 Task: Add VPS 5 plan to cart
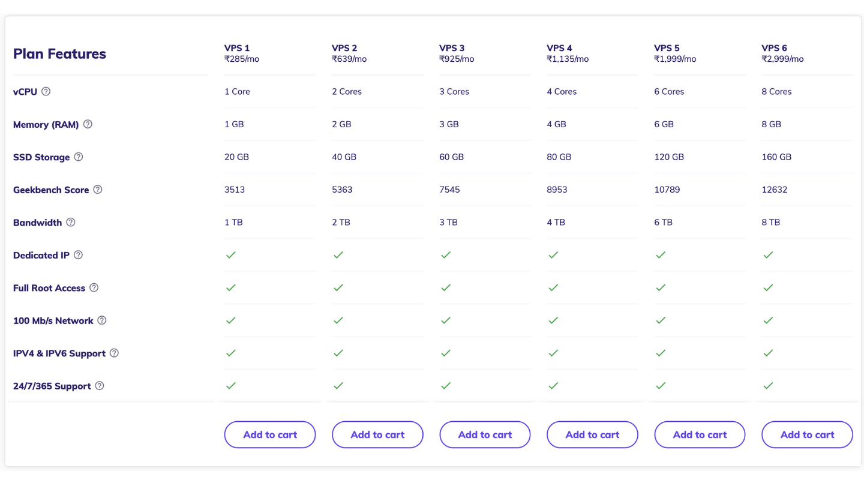pyautogui.click(x=700, y=434)
